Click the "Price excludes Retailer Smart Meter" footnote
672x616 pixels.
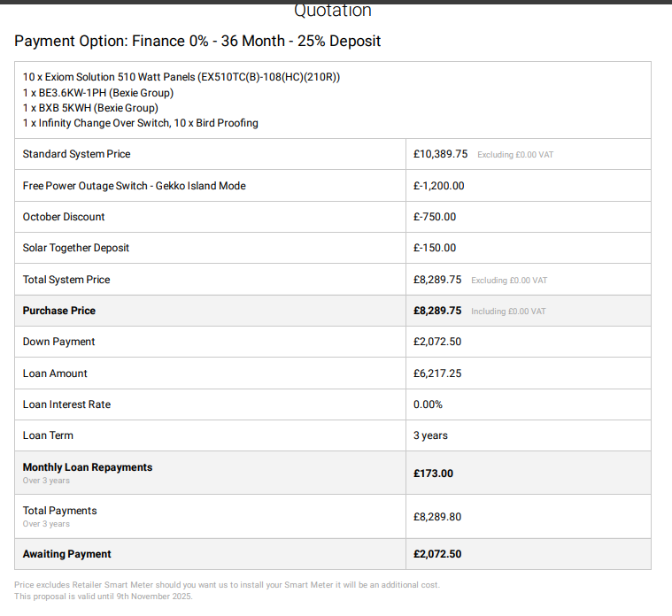coord(228,585)
